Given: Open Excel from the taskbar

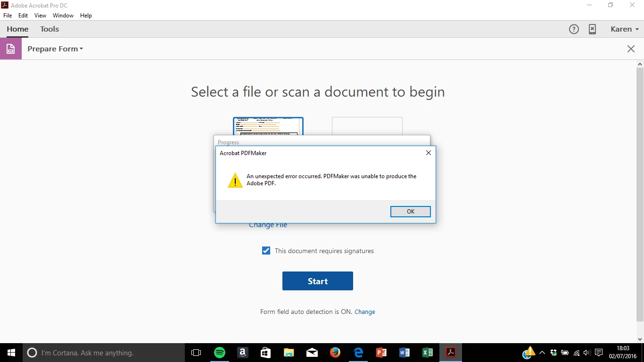Looking at the screenshot, I should tap(428, 353).
